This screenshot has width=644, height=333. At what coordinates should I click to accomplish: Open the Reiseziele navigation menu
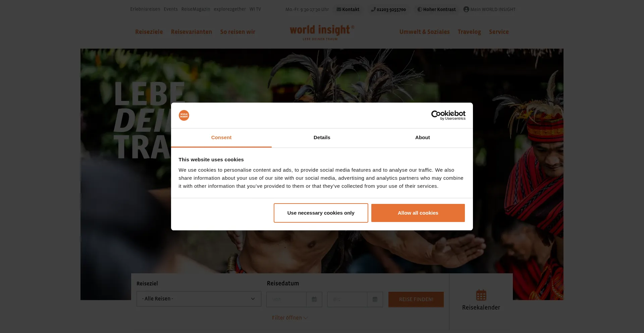tap(149, 32)
